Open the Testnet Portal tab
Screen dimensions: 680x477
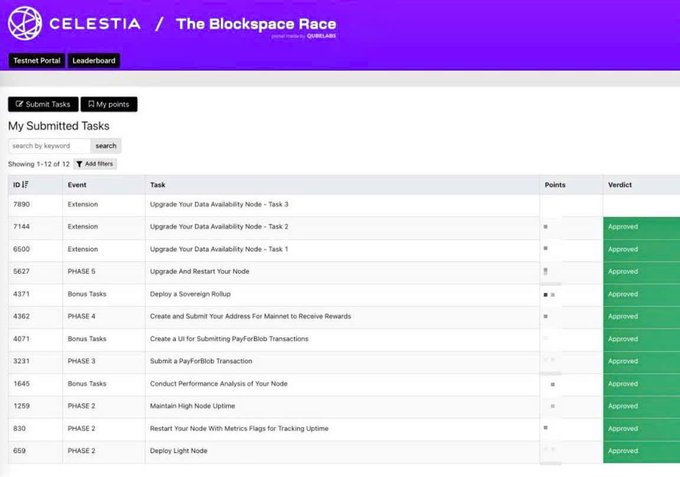coord(37,61)
